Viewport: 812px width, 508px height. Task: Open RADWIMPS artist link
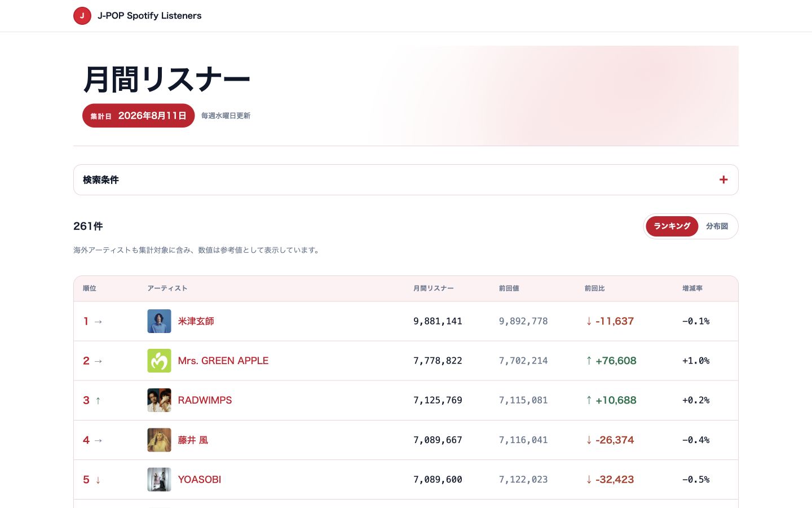tap(205, 400)
